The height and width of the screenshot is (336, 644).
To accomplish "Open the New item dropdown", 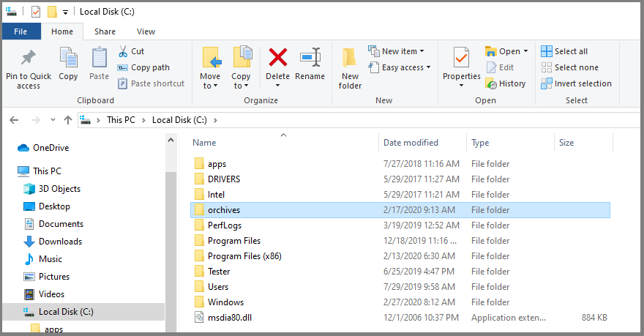I will [x=396, y=51].
